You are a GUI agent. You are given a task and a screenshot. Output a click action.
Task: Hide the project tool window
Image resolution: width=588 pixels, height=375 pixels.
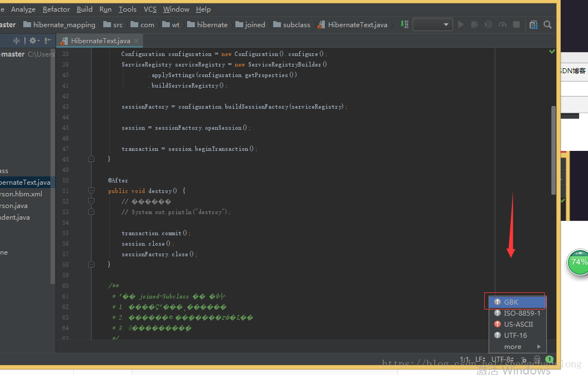click(48, 40)
